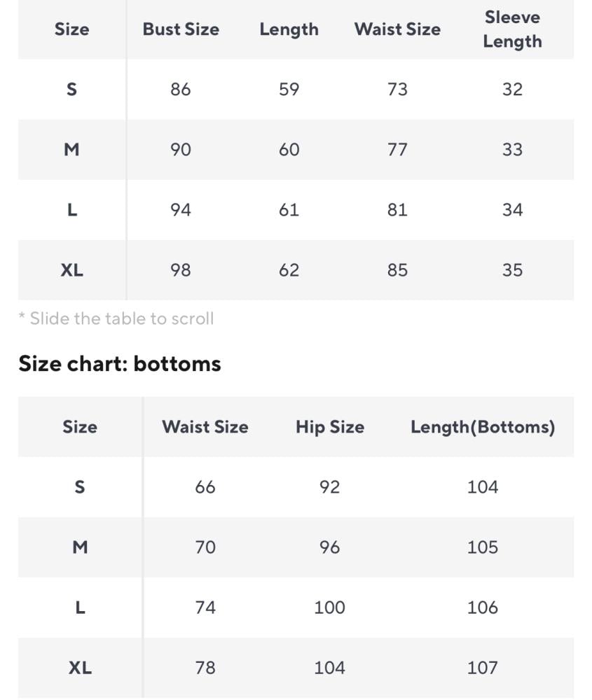Click size M bust value 90
Viewport: 592px width, 700px height.
(181, 150)
